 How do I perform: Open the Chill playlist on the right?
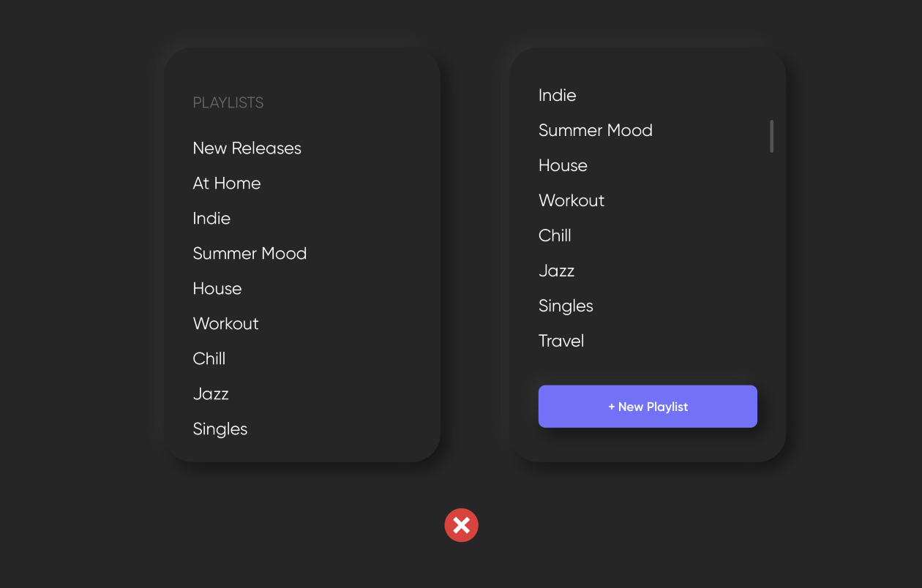(555, 235)
